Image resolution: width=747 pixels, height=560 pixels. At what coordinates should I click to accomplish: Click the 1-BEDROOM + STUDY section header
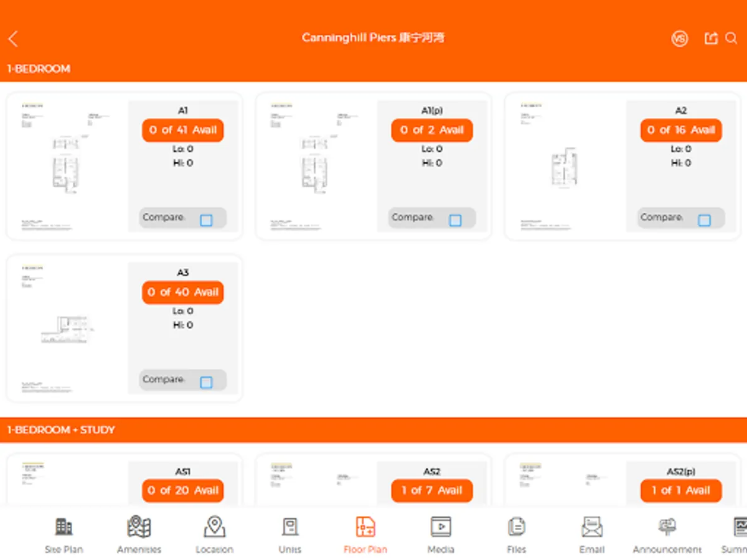pyautogui.click(x=374, y=430)
